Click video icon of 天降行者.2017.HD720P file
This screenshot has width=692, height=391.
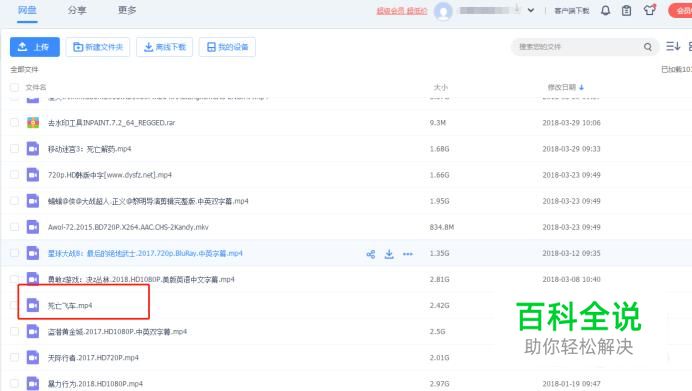[33, 357]
